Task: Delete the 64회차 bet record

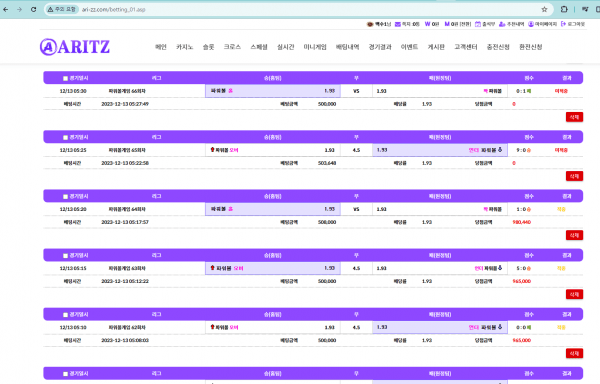Action: pos(574,235)
